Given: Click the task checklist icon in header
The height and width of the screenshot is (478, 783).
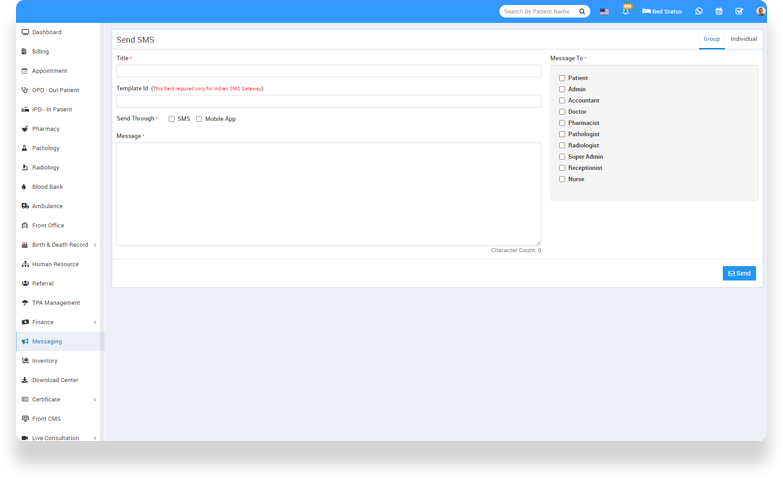Looking at the screenshot, I should [739, 12].
